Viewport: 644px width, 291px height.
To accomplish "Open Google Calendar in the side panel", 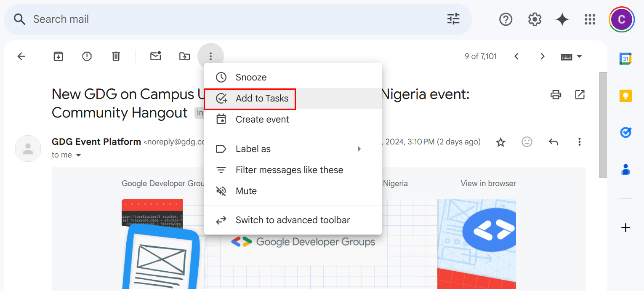I will click(x=625, y=59).
